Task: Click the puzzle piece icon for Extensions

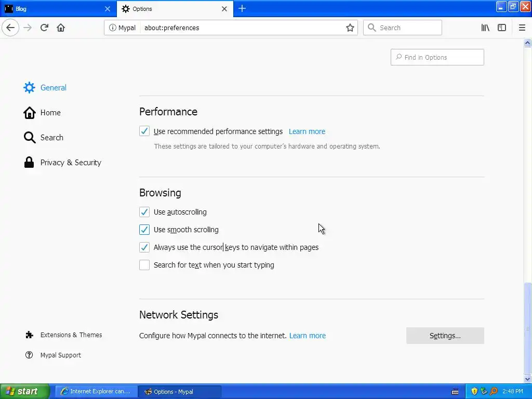Action: (x=29, y=335)
